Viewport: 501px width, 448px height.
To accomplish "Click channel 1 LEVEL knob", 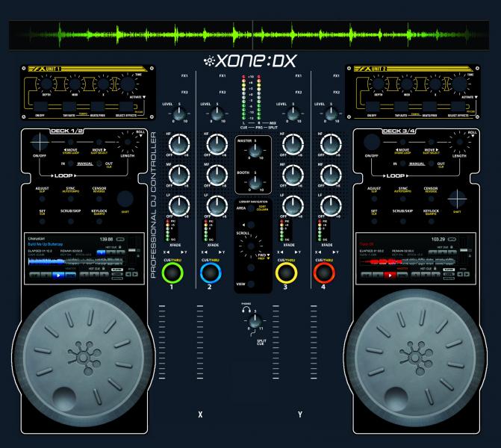I will pos(179,113).
